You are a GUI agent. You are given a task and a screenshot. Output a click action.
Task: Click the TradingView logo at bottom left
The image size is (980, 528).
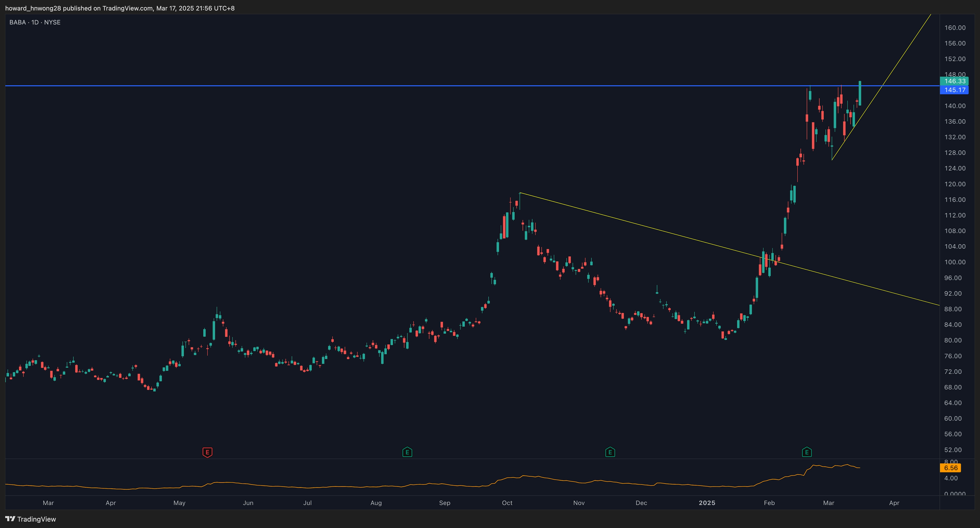click(30, 519)
